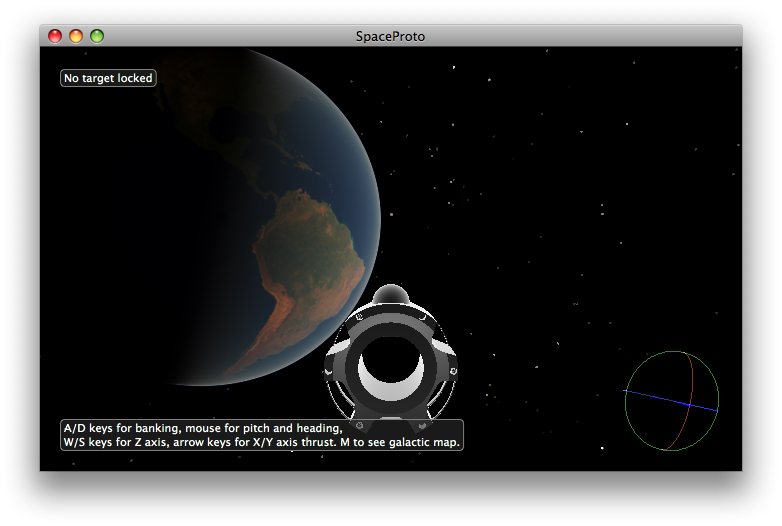The width and height of the screenshot is (782, 526).
Task: Click the green orientation sphere indicator
Action: point(672,401)
